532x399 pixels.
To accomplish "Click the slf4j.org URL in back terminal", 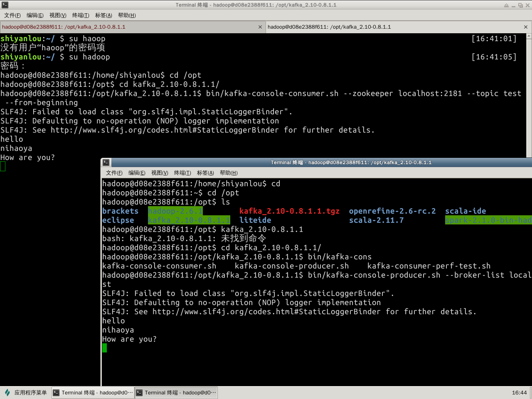I will [x=165, y=130].
